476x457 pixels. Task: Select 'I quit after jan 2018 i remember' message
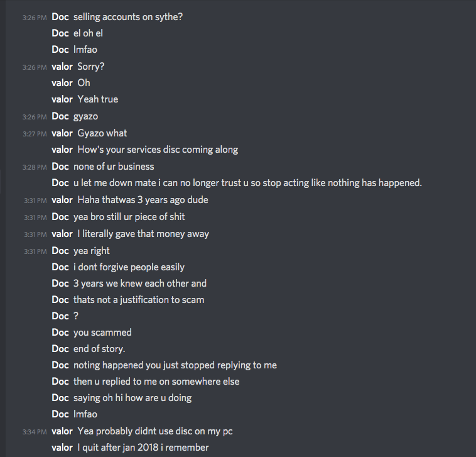tap(143, 448)
